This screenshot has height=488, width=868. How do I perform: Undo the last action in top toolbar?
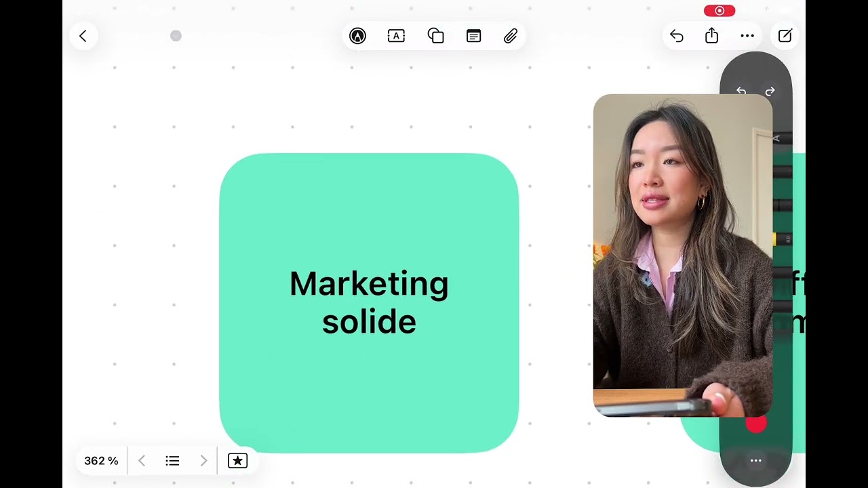coord(676,36)
